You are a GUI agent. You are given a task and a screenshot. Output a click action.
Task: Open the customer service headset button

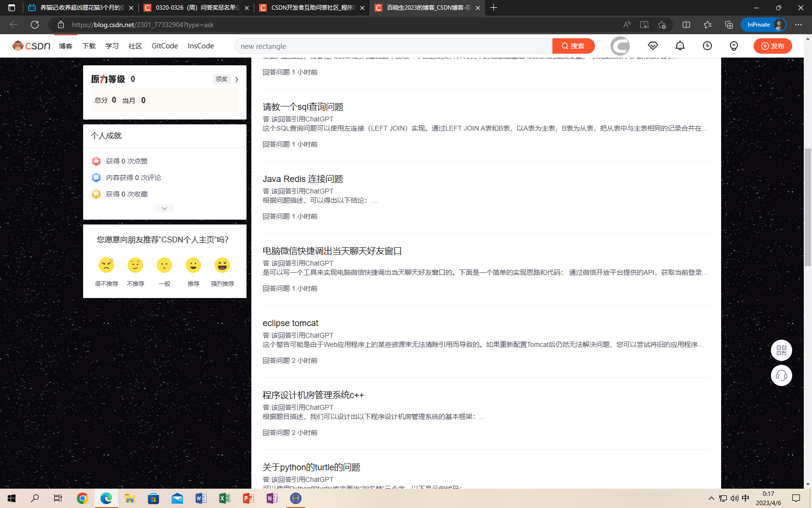click(x=782, y=375)
